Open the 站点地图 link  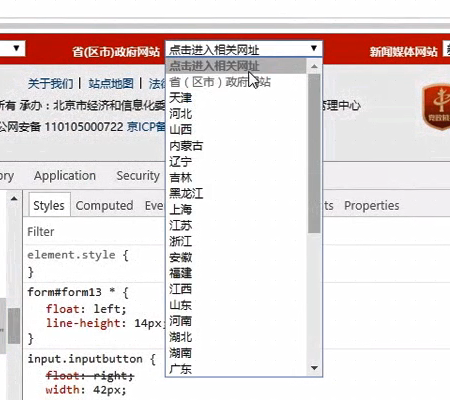[111, 83]
